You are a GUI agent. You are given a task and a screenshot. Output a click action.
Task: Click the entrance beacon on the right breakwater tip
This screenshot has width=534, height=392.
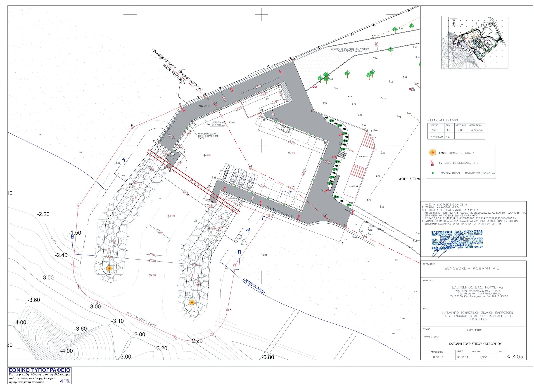click(192, 302)
